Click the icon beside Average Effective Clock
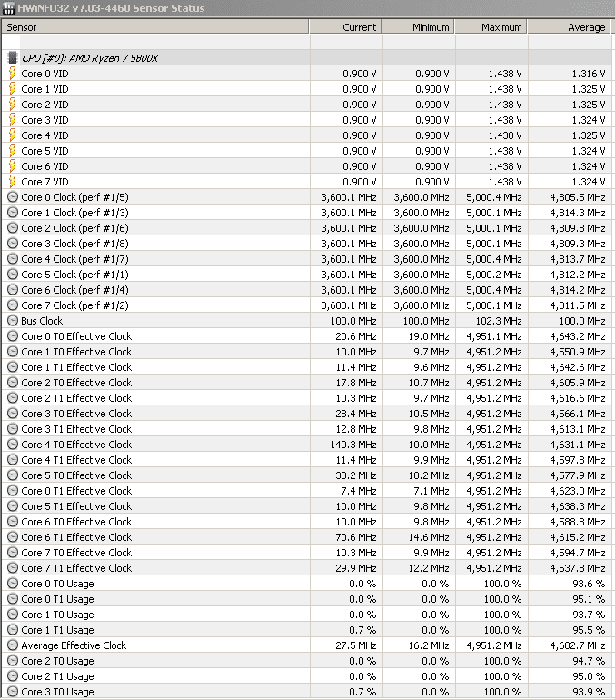 13,645
